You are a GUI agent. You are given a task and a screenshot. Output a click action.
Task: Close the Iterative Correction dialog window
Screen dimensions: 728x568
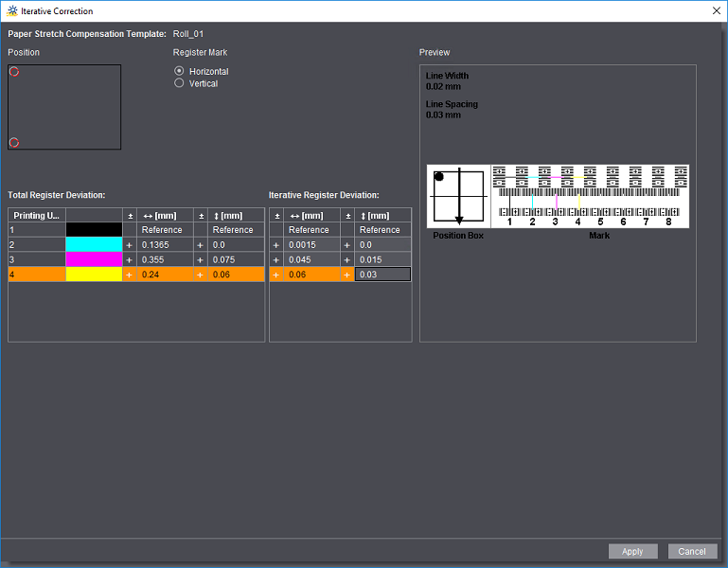click(711, 10)
